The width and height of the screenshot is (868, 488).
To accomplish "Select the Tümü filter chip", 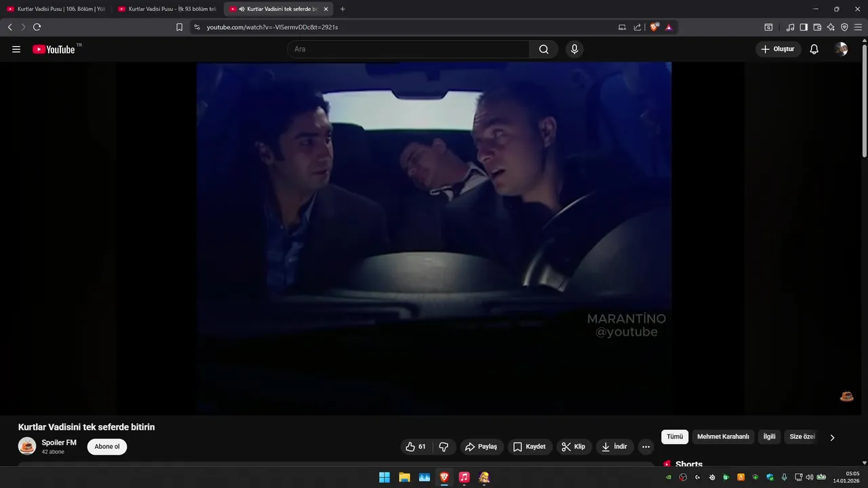I will [675, 437].
